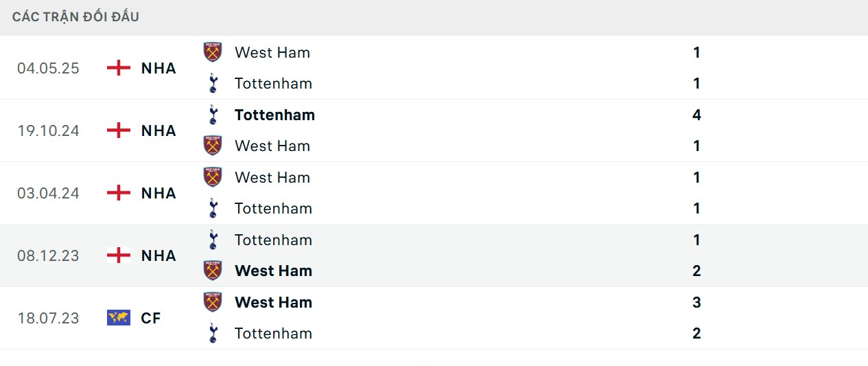Select NHA league label in 03.04.24 row
The height and width of the screenshot is (366, 868).
[x=159, y=193]
